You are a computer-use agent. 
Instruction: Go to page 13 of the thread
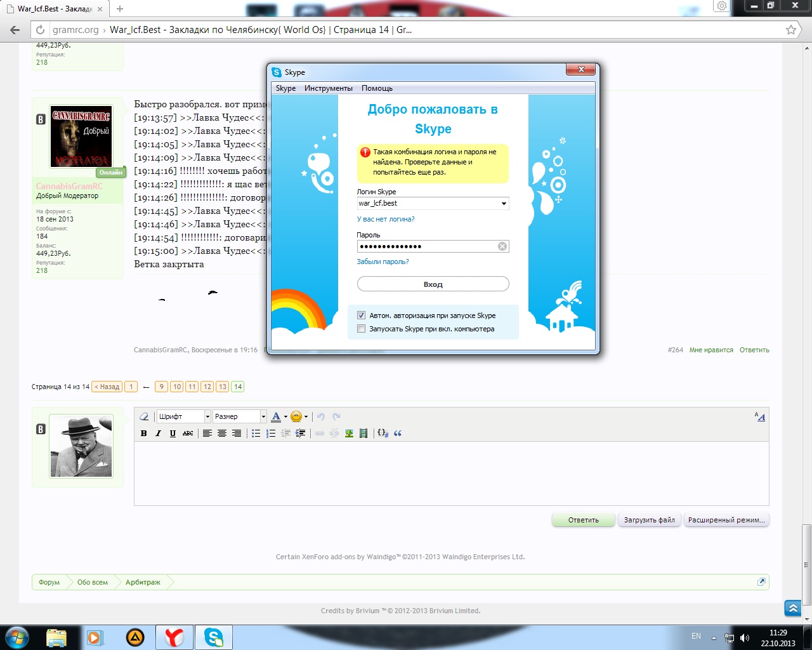click(223, 387)
